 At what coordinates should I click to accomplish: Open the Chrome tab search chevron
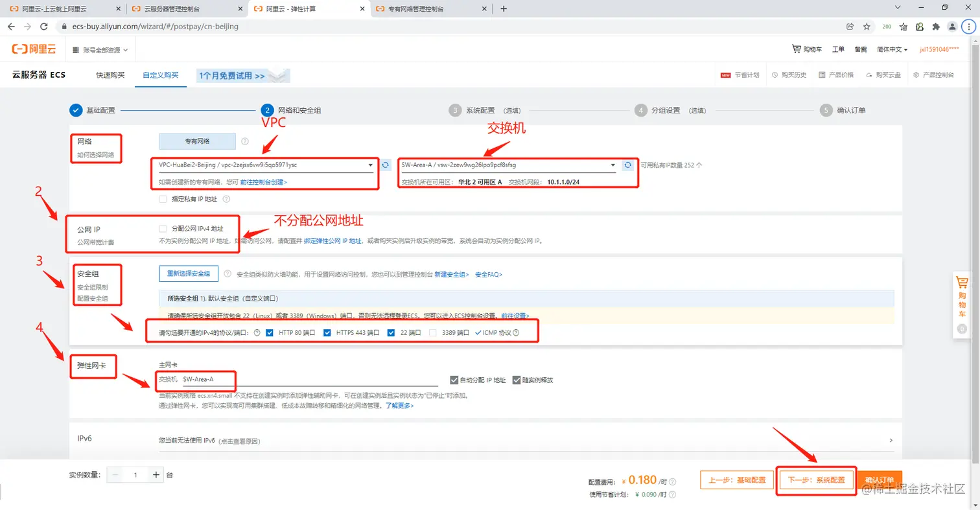click(898, 8)
